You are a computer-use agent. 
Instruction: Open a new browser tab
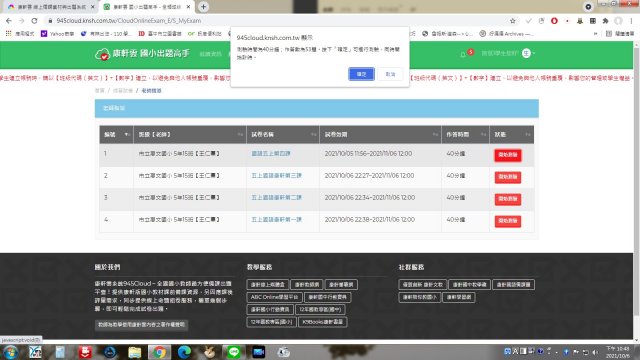(x=203, y=7)
